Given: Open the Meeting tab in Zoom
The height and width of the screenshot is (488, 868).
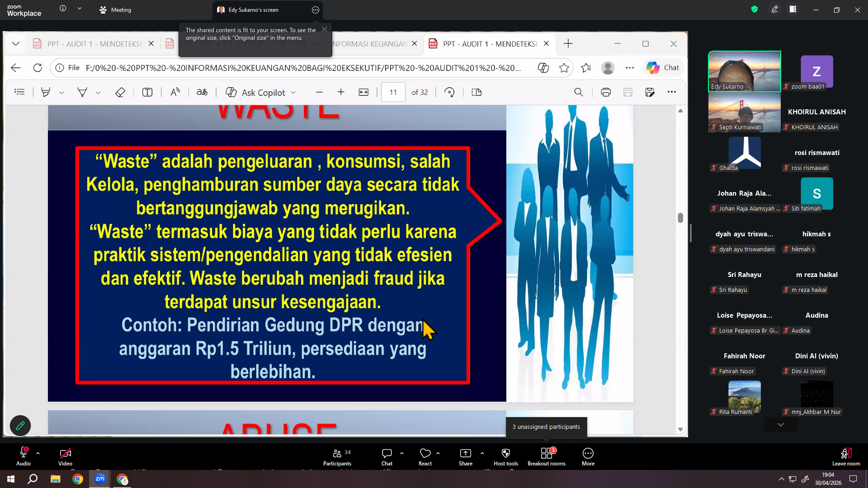Looking at the screenshot, I should click(x=115, y=10).
